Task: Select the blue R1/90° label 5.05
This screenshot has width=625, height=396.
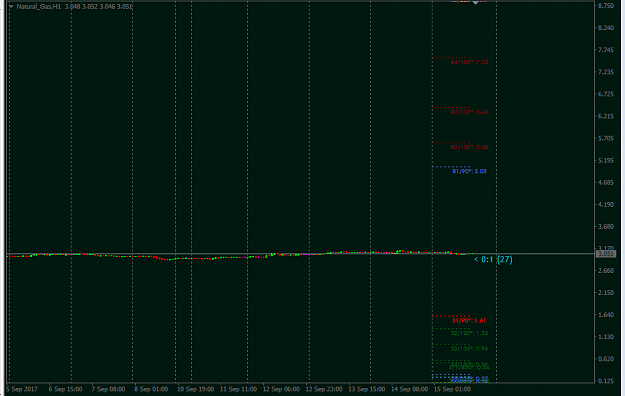Action: pyautogui.click(x=469, y=171)
